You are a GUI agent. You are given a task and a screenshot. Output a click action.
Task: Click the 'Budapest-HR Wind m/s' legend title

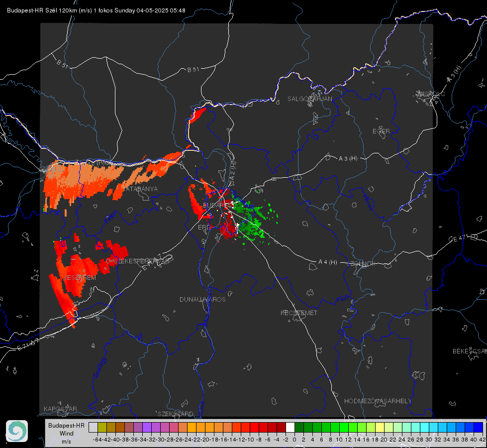click(x=66, y=434)
